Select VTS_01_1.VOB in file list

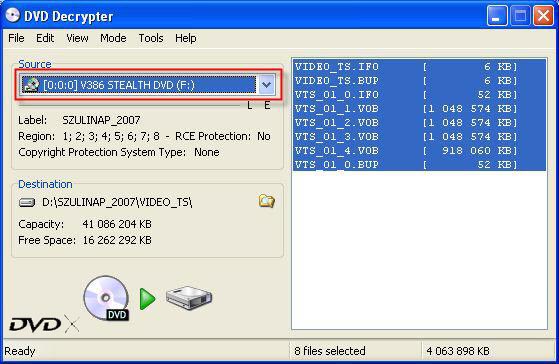[419, 109]
